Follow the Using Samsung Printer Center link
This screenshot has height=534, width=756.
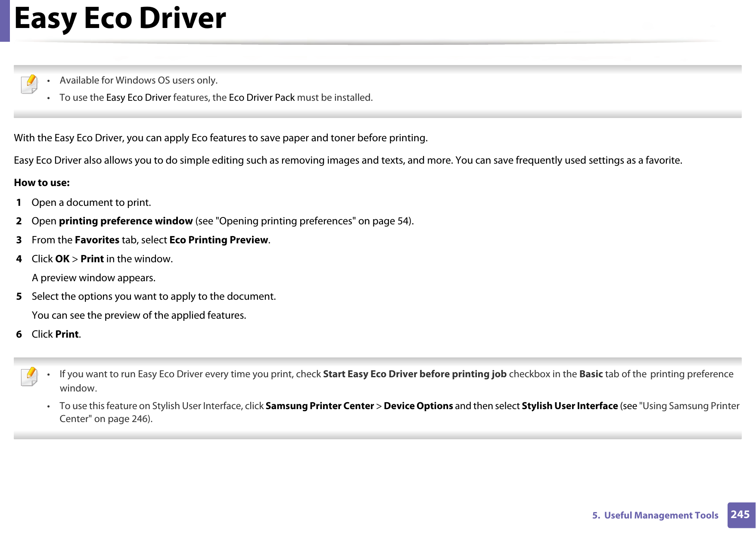[689, 406]
